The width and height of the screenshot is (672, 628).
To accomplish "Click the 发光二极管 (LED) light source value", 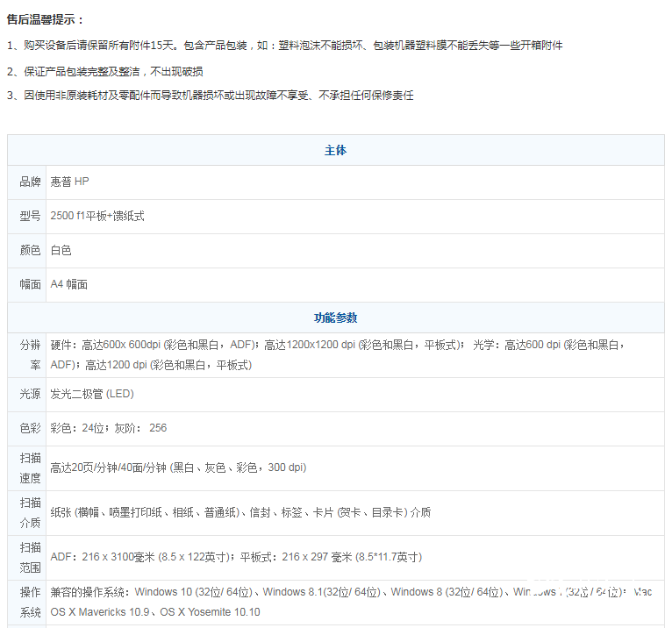I will pyautogui.click(x=92, y=395).
